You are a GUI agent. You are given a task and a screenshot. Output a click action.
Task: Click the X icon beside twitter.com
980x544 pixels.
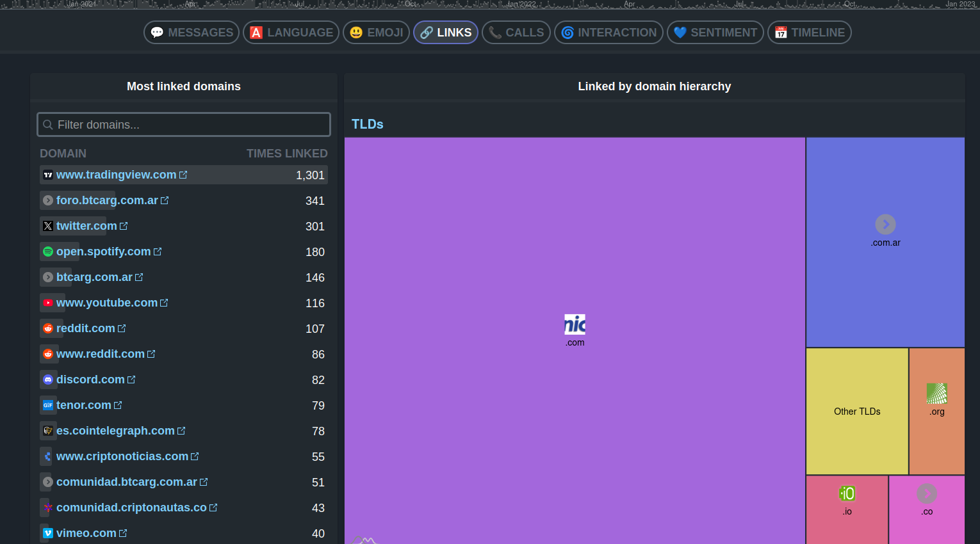(x=48, y=226)
